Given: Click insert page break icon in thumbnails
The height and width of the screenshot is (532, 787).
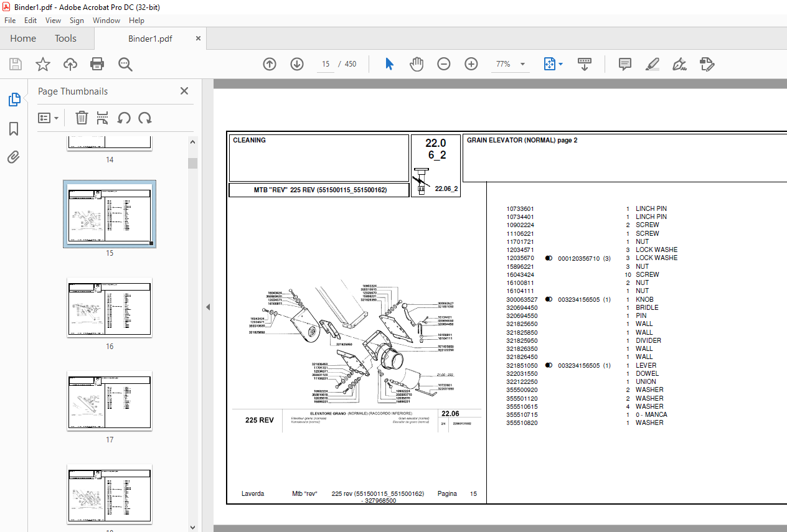Looking at the screenshot, I should point(103,118).
